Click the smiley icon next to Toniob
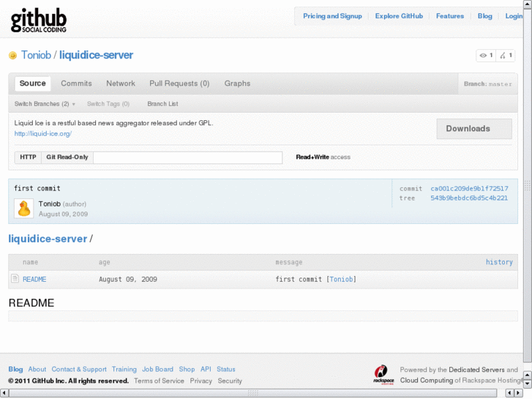 12,56
